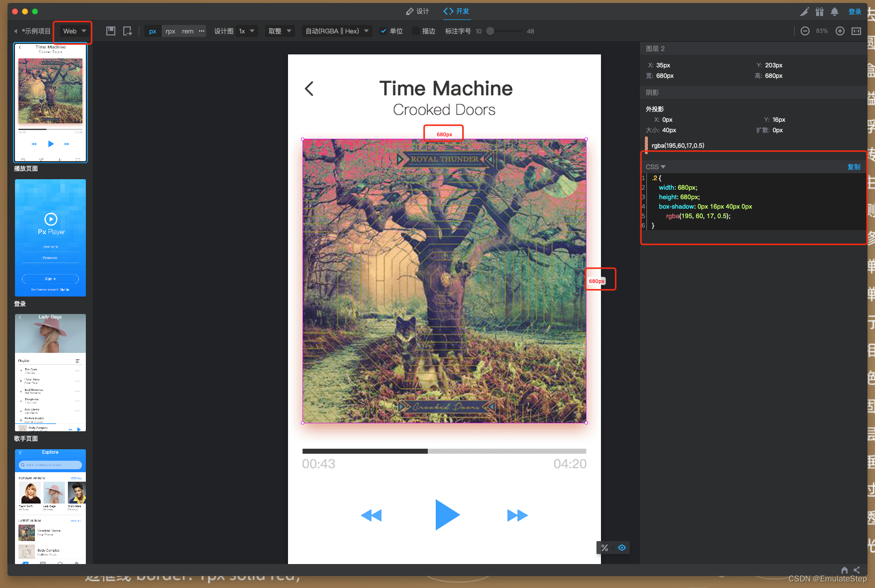Select the 00:43 elapsed time text
Screen dimensions: 875x588
(318, 464)
